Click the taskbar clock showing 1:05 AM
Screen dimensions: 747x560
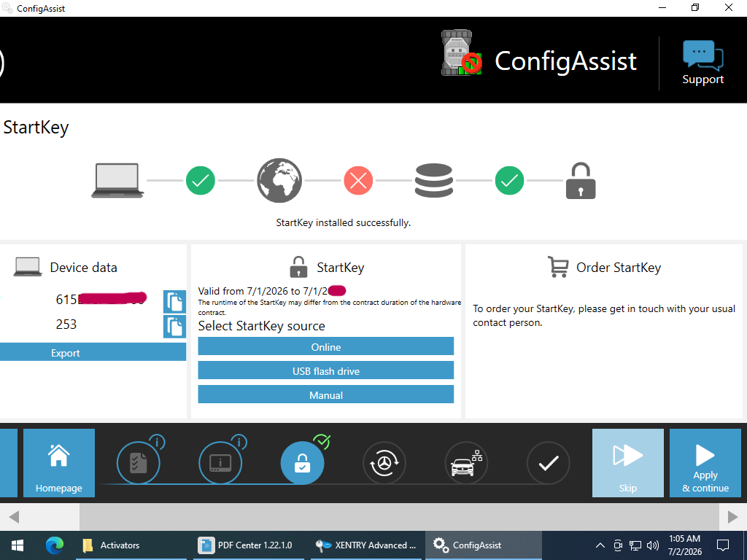(684, 545)
